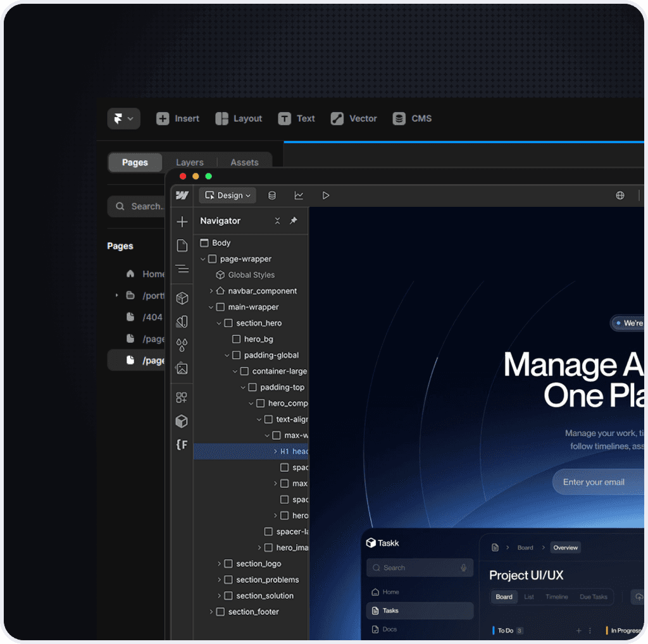Open Tasks in the Taskk sidebar
This screenshot has height=644, width=648.
[420, 611]
